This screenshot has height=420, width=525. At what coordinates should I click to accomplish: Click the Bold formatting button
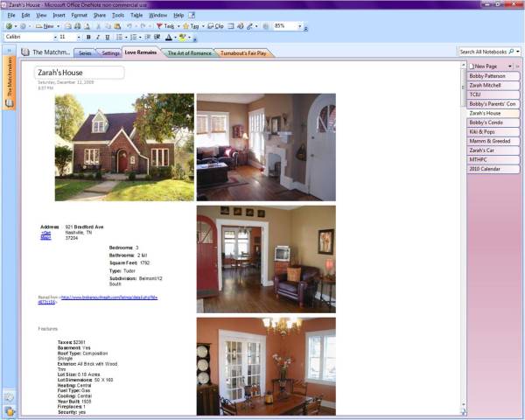[x=88, y=38]
